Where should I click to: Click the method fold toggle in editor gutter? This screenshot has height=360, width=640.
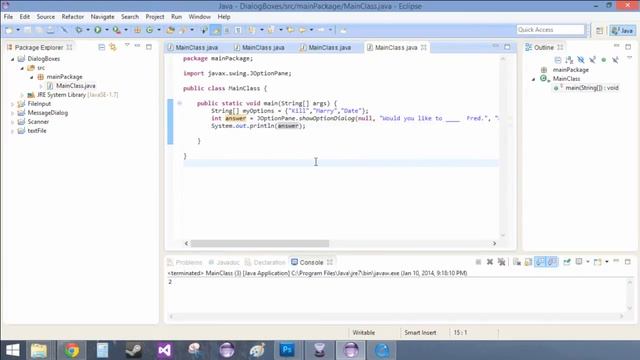point(179,103)
